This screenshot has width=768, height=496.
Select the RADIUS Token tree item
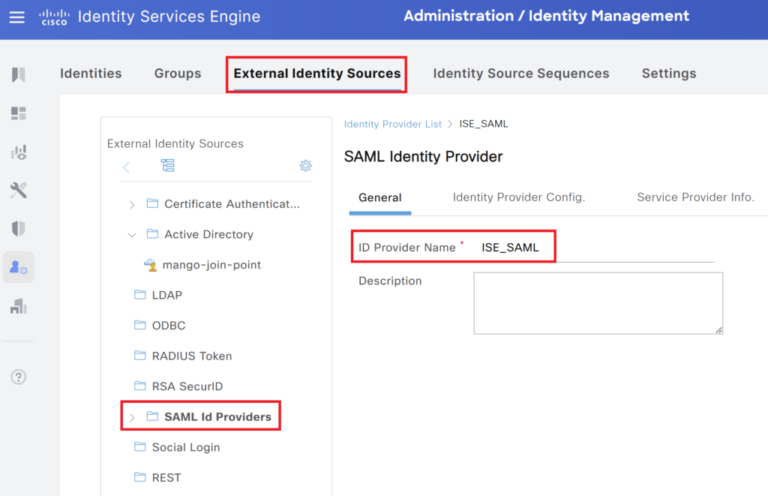pyautogui.click(x=192, y=356)
